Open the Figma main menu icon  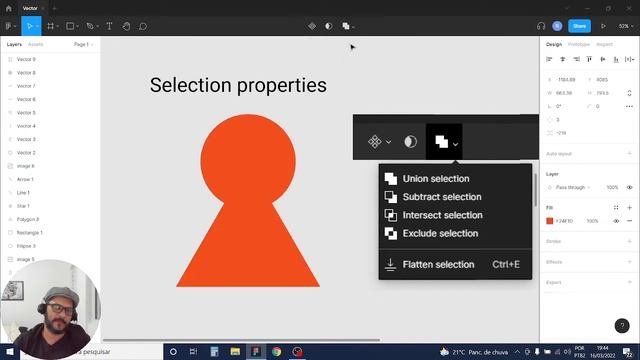[x=9, y=26]
